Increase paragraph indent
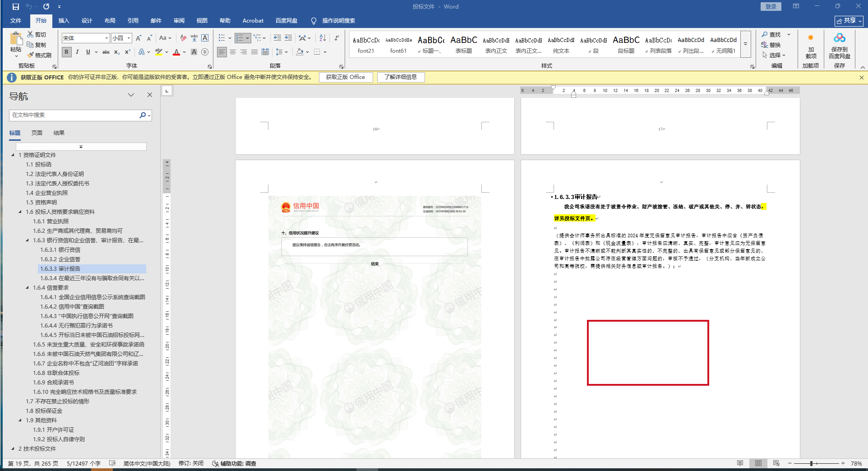The height and width of the screenshot is (471, 868). click(x=288, y=38)
